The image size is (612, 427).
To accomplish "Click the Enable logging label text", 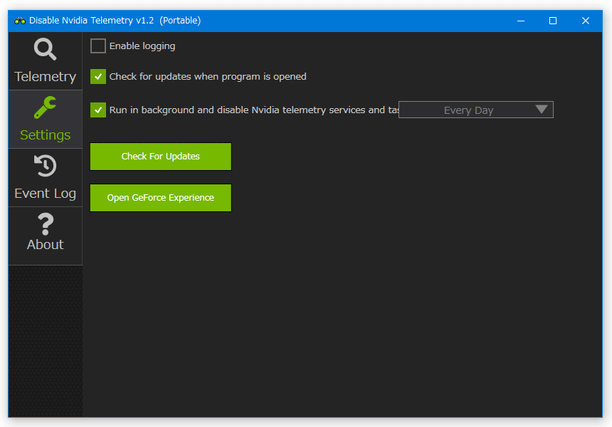I will 142,46.
